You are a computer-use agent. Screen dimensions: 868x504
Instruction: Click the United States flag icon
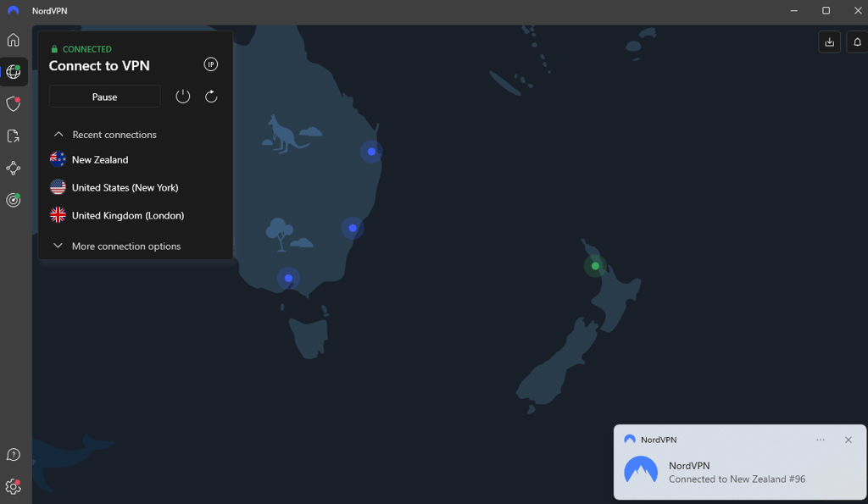(x=58, y=187)
